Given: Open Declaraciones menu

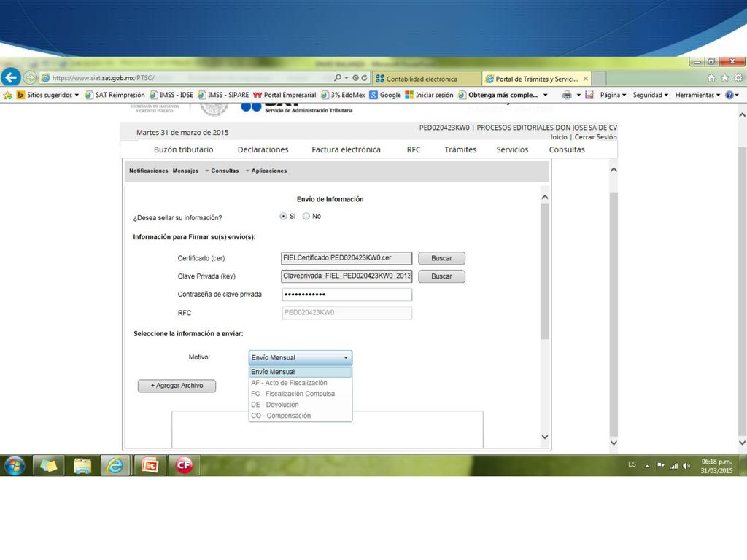Looking at the screenshot, I should tap(263, 149).
